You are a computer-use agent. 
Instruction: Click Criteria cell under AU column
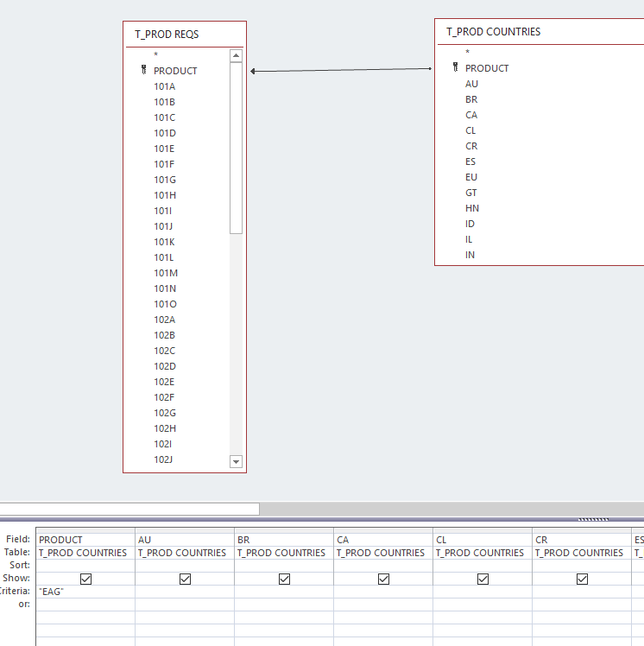pyautogui.click(x=185, y=592)
